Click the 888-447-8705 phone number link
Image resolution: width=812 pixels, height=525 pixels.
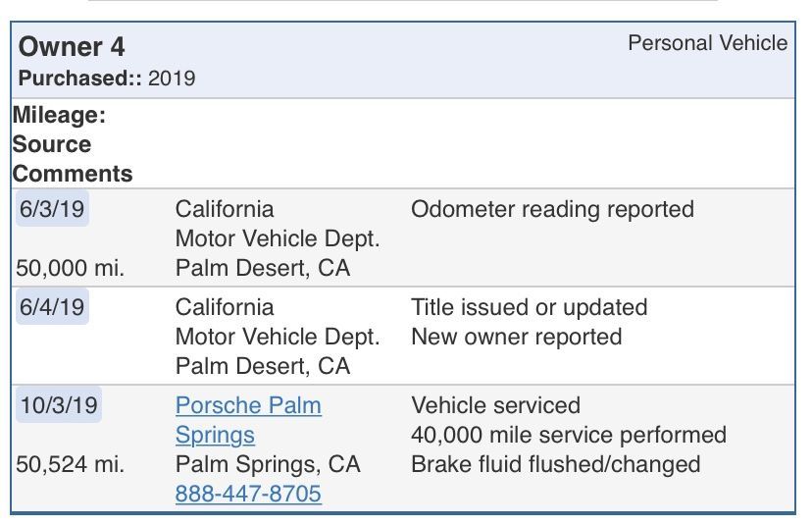point(248,494)
